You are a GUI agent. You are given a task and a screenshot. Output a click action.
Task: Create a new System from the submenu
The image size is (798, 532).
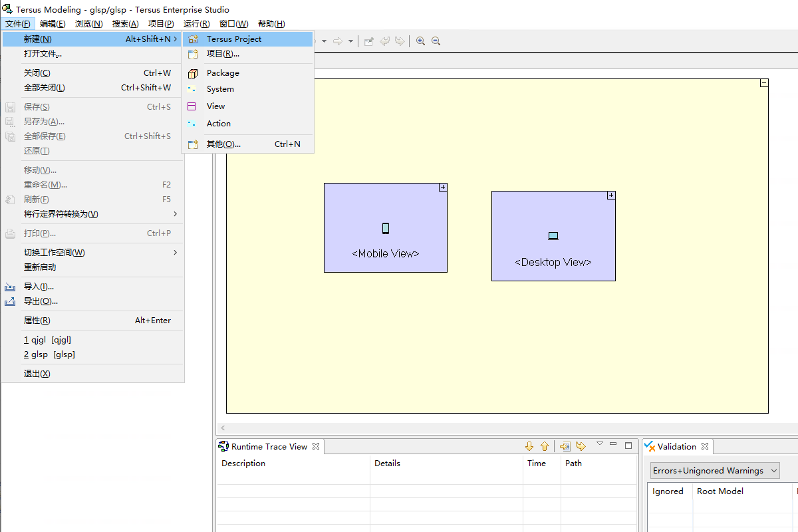tap(247, 89)
